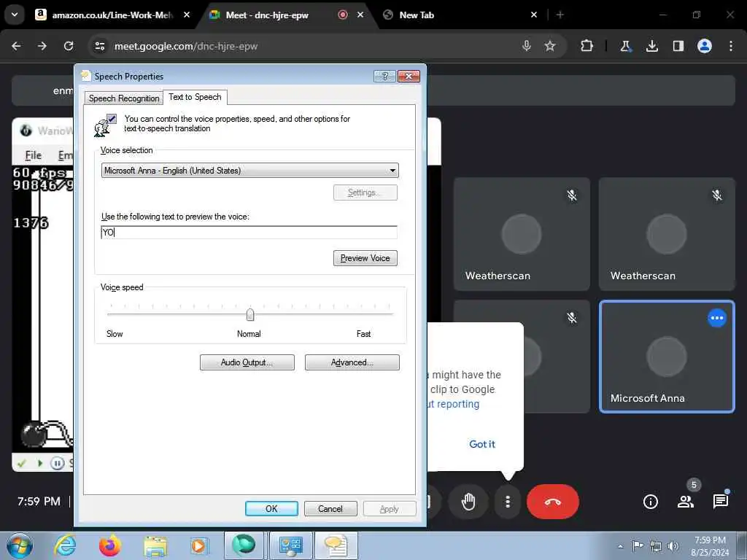Image resolution: width=747 pixels, height=560 pixels.
Task: Select the Microsoft Anna participant tile
Action: [x=667, y=356]
